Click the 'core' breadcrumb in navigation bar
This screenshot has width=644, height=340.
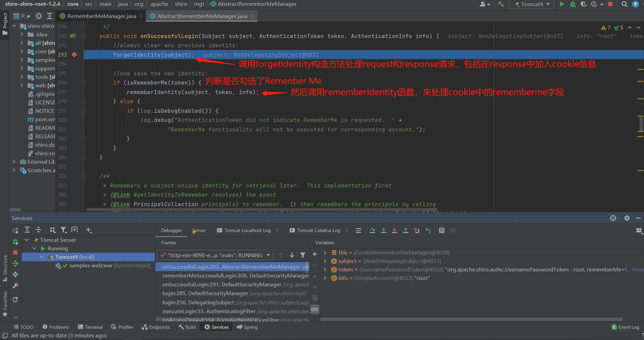tap(73, 4)
